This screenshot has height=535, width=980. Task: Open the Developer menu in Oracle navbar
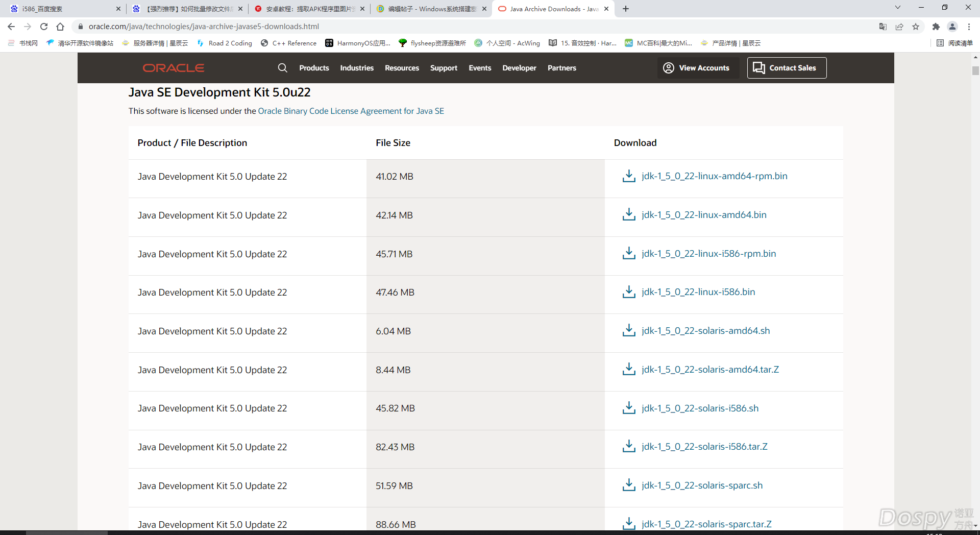click(519, 68)
